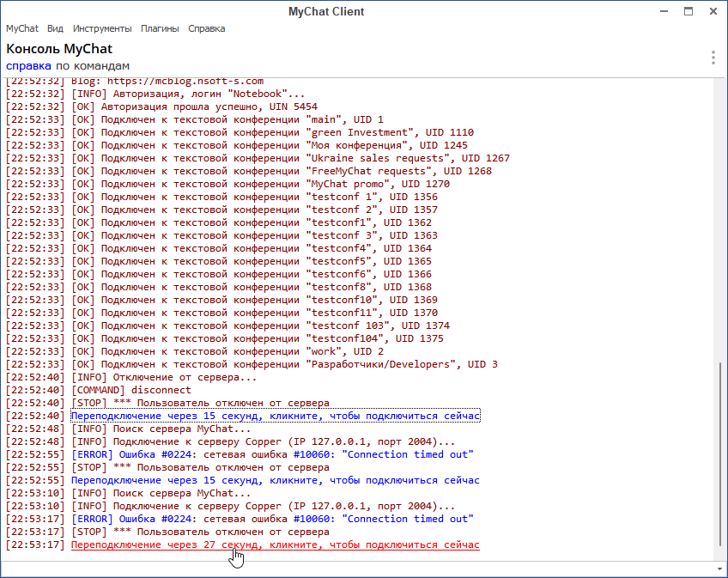Select the "testconf4", UID 1364 line
The height and width of the screenshot is (578, 728).
(219, 248)
